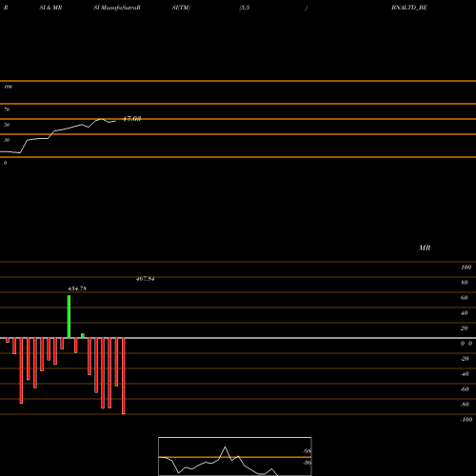Select the longest red bar at far right
The image size is (476, 476).
click(124, 376)
